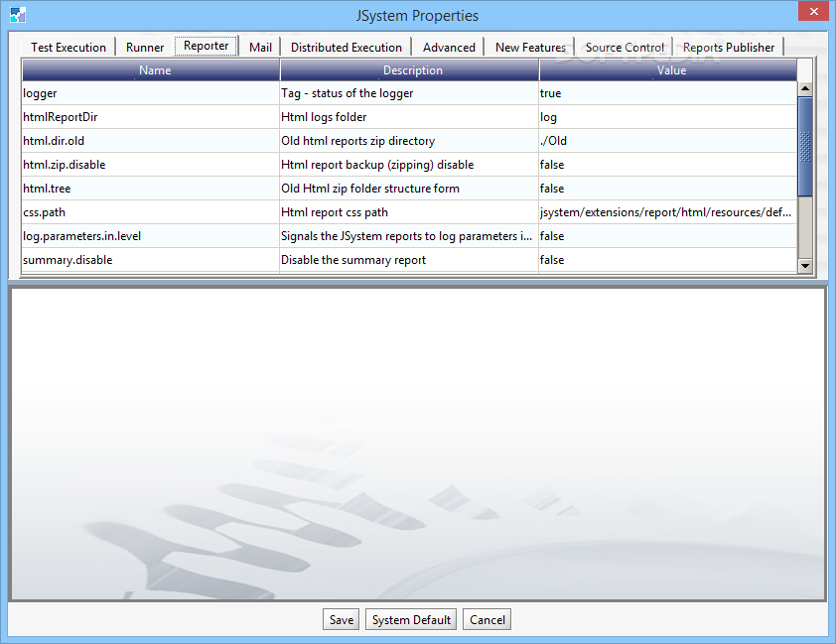Go to the Mail tab
Image resolution: width=836 pixels, height=644 pixels.
(x=260, y=48)
